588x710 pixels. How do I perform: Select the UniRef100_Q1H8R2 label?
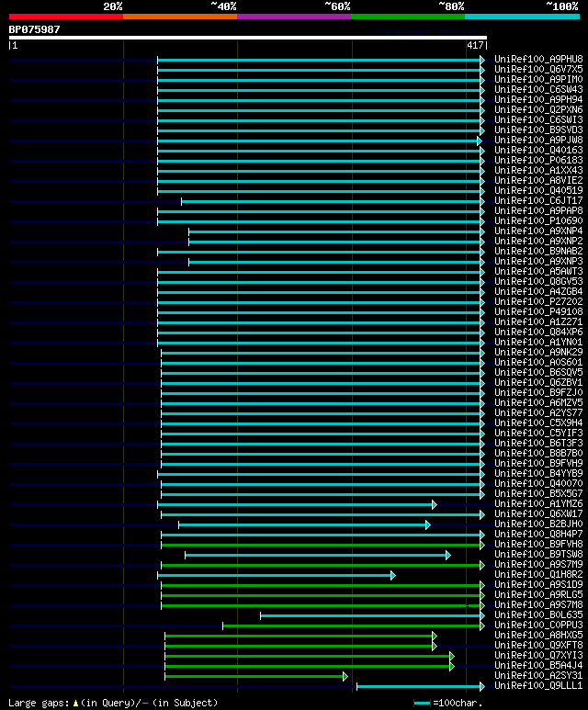pos(538,574)
